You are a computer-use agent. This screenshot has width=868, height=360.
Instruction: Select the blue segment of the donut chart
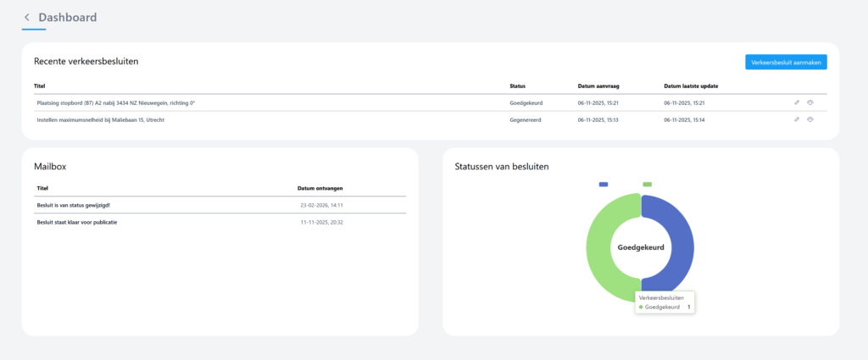(681, 247)
